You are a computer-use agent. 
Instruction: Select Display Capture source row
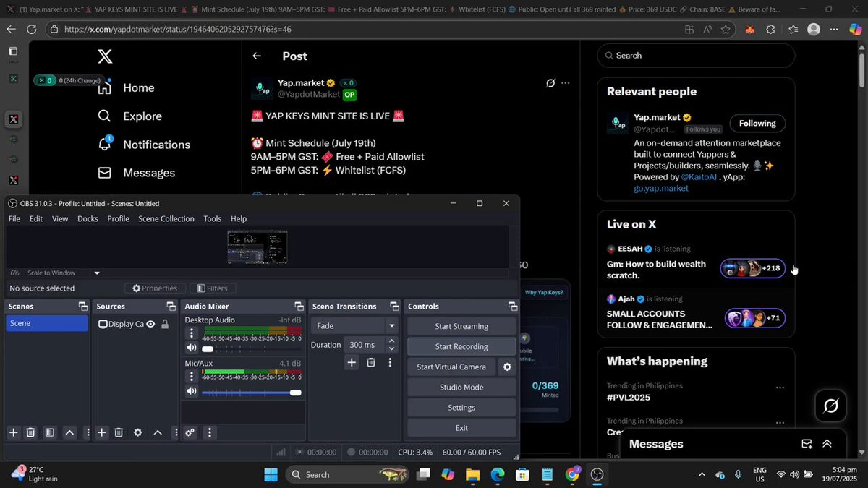(135, 324)
